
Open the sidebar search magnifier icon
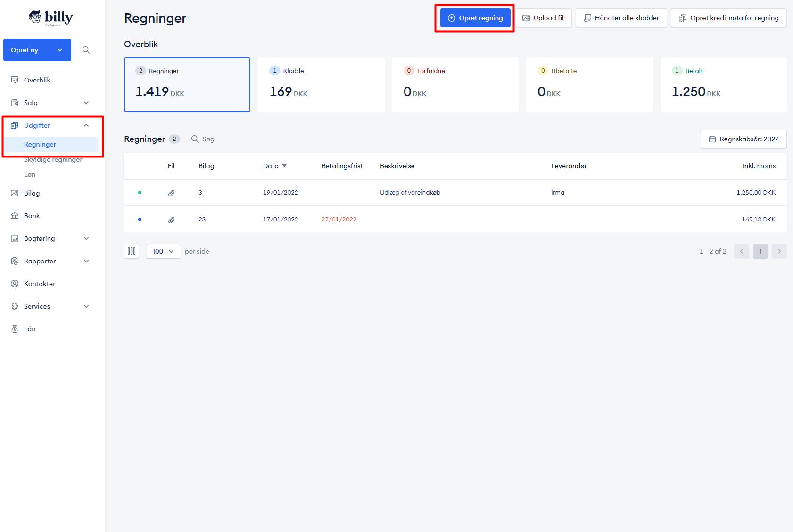click(x=86, y=50)
